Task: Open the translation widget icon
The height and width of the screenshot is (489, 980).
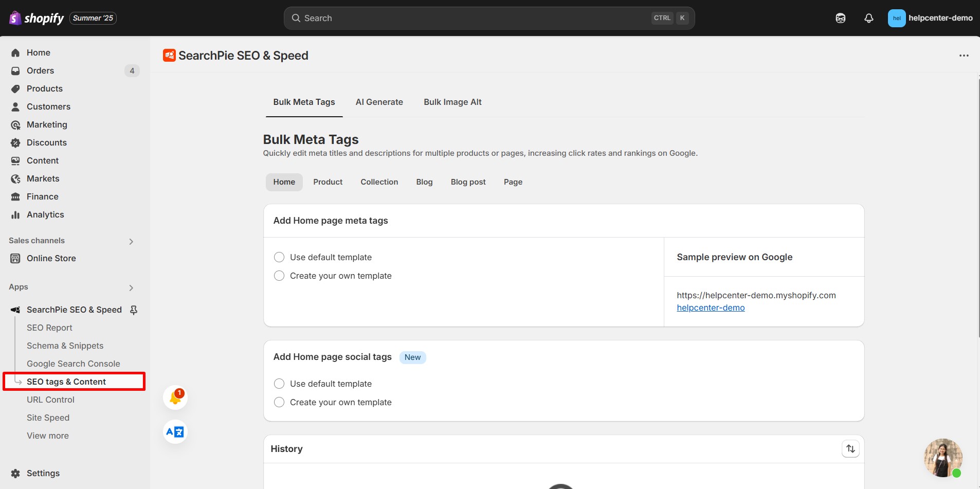Action: pos(175,431)
